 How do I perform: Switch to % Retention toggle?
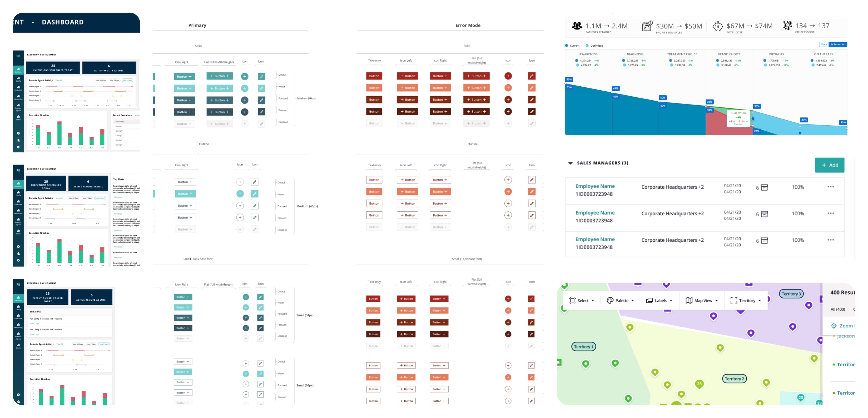click(x=838, y=44)
